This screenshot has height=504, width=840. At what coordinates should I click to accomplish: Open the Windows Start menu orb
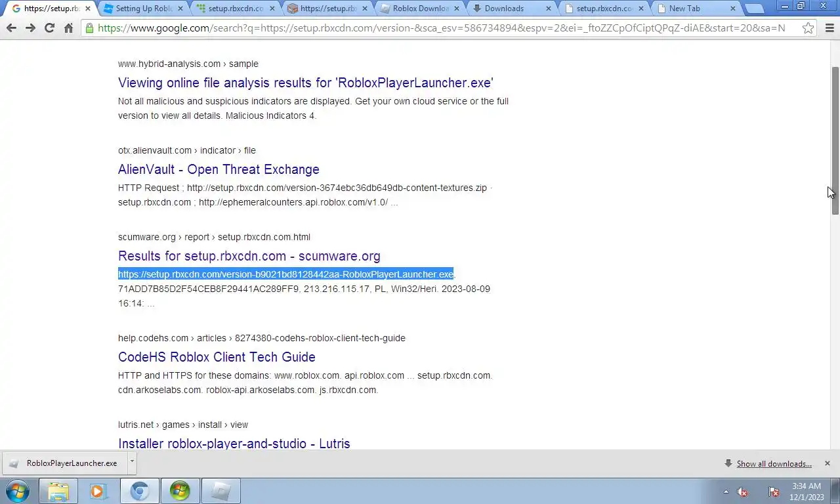18,491
